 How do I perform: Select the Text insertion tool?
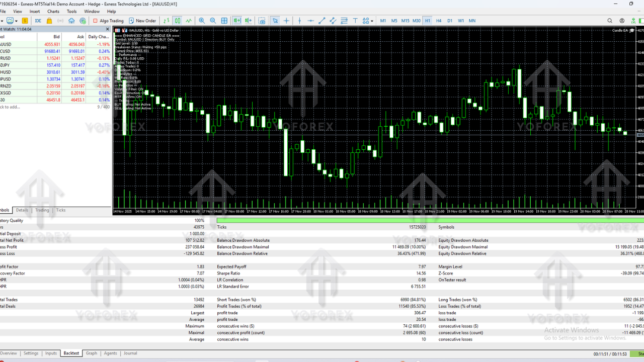[x=355, y=21]
